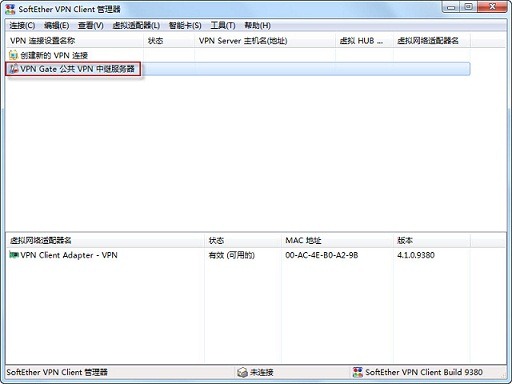
Task: Sort by 版本 column header
Action: pos(432,240)
